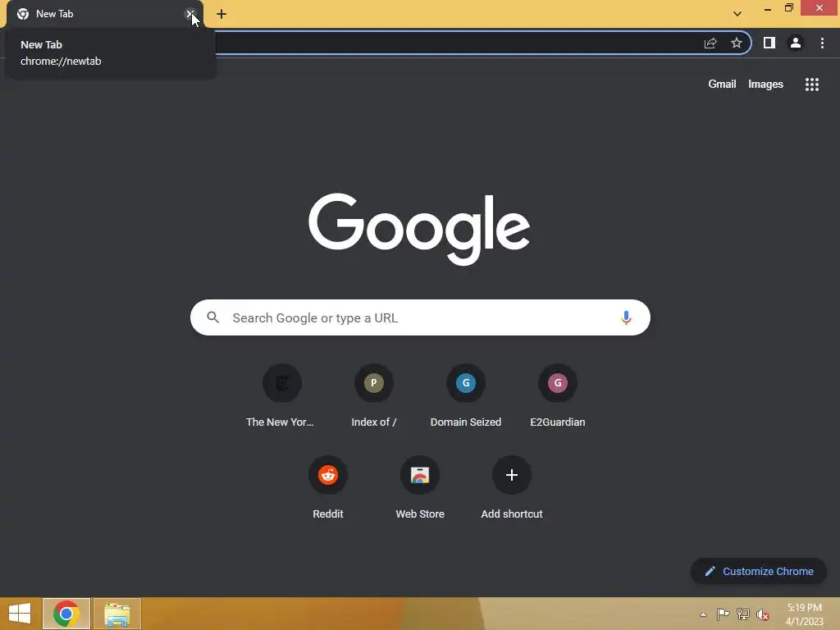Open Gmail link

click(722, 84)
